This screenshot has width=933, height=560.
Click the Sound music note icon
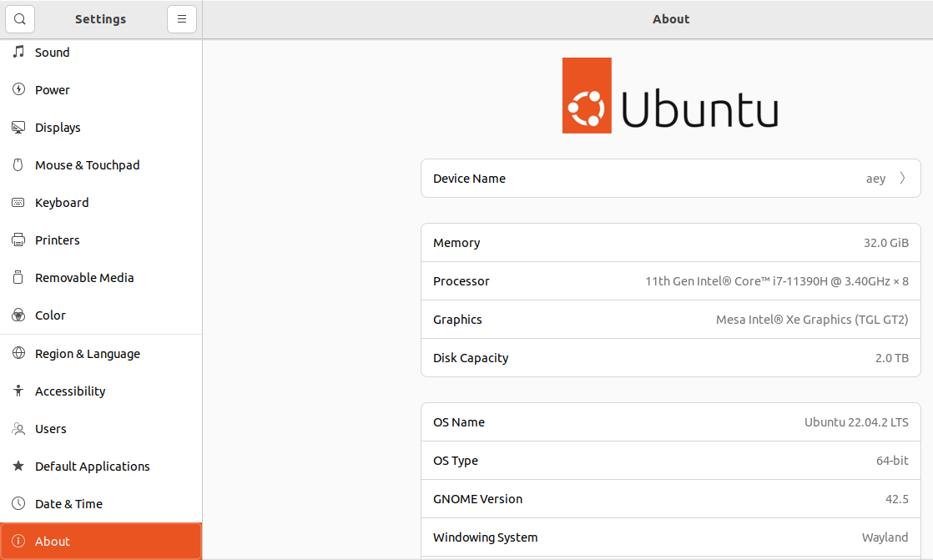[18, 52]
